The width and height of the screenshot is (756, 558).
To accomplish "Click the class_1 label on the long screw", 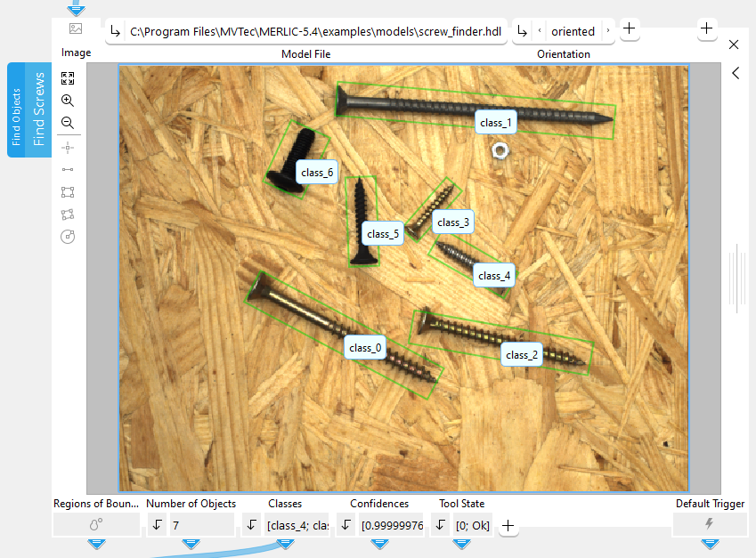I will click(x=495, y=123).
